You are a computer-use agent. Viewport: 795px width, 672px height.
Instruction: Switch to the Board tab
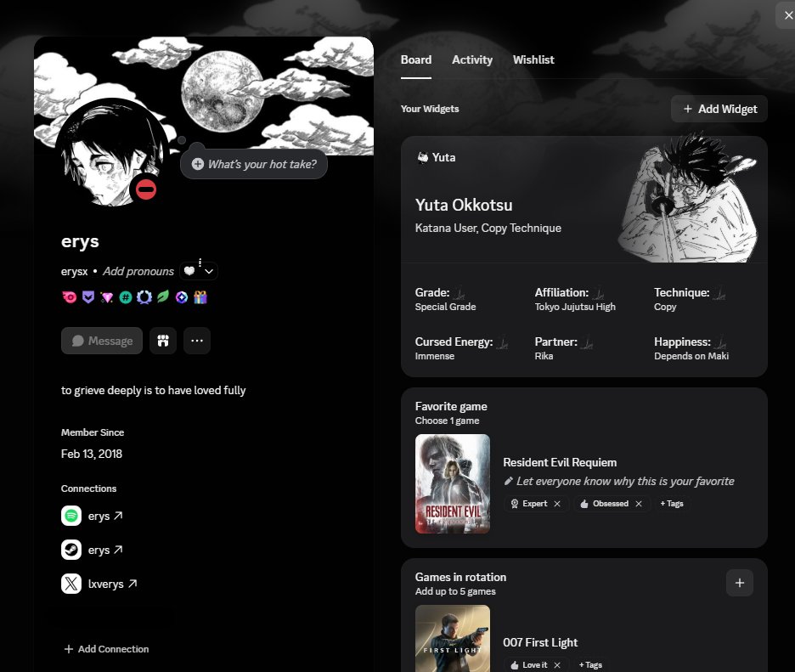coord(416,59)
